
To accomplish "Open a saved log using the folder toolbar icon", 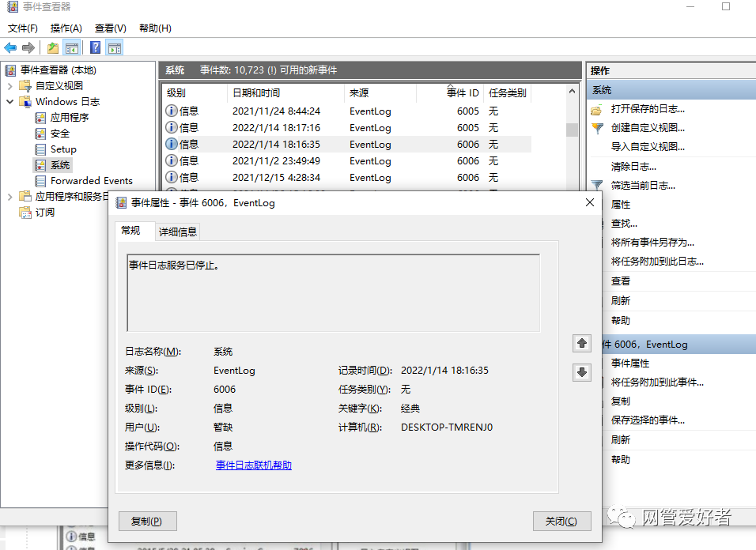I will point(51,47).
